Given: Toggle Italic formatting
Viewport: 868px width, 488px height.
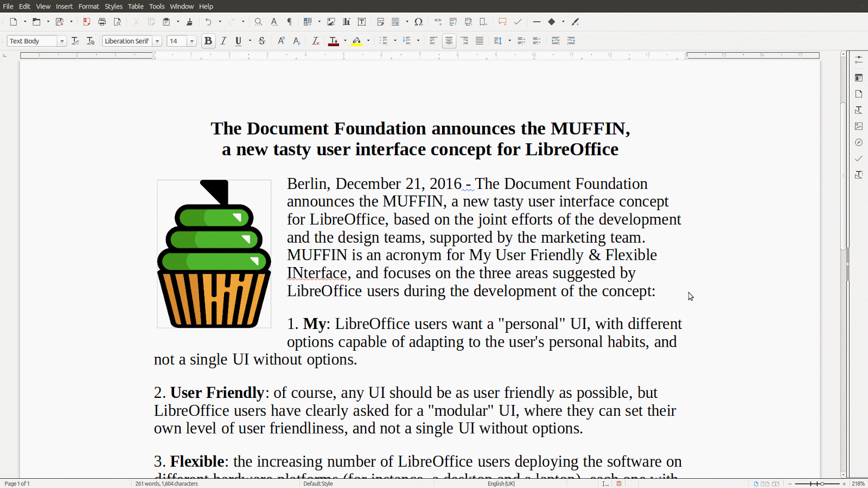Looking at the screenshot, I should coord(223,41).
